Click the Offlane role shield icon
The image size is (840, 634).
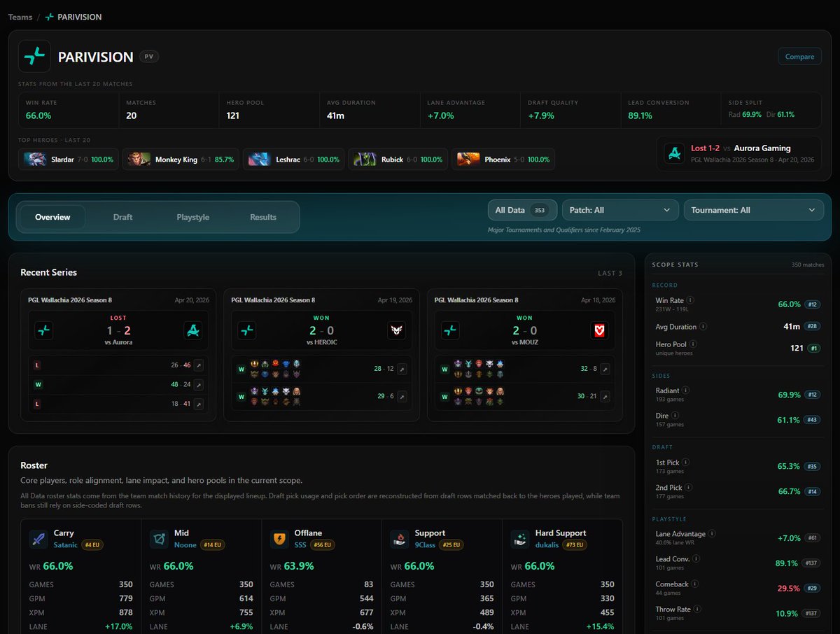279,539
